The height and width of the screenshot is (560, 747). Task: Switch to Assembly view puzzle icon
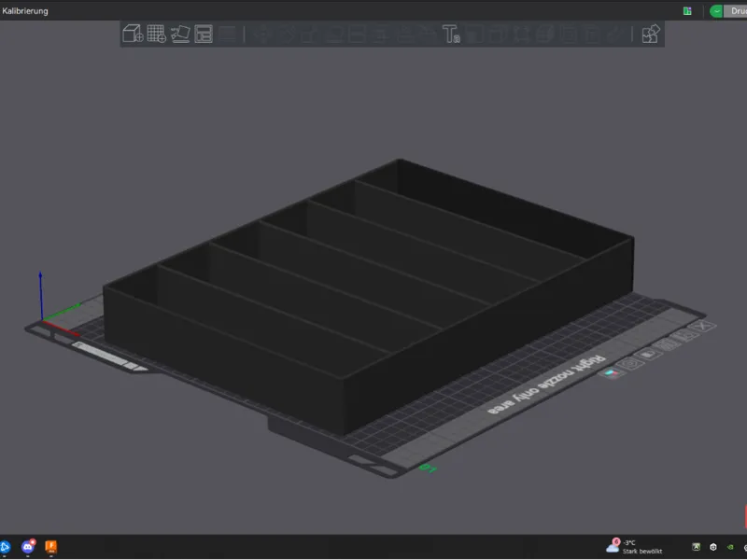(x=651, y=34)
